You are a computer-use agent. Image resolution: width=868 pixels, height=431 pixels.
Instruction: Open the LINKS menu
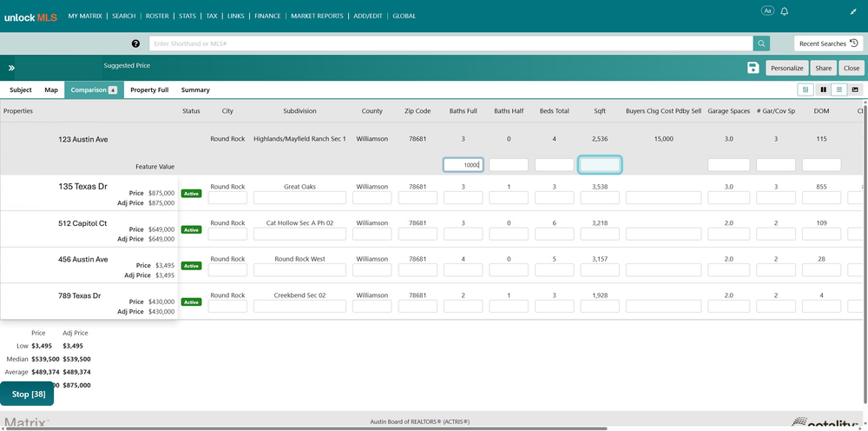[235, 16]
